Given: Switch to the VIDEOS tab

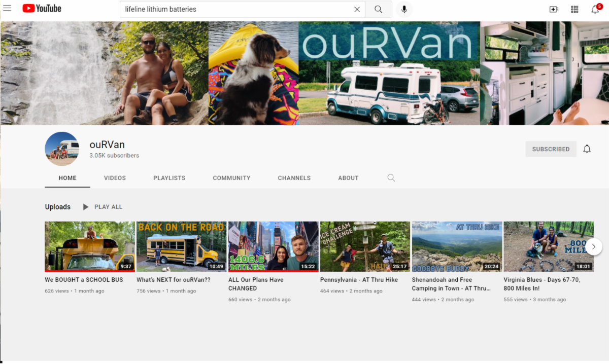Looking at the screenshot, I should (x=115, y=178).
